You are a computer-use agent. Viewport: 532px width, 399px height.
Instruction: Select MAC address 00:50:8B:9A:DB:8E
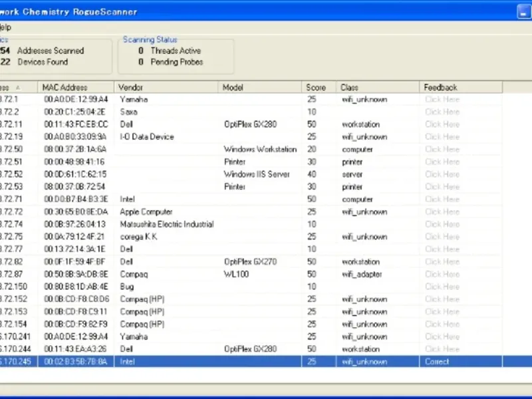76,274
